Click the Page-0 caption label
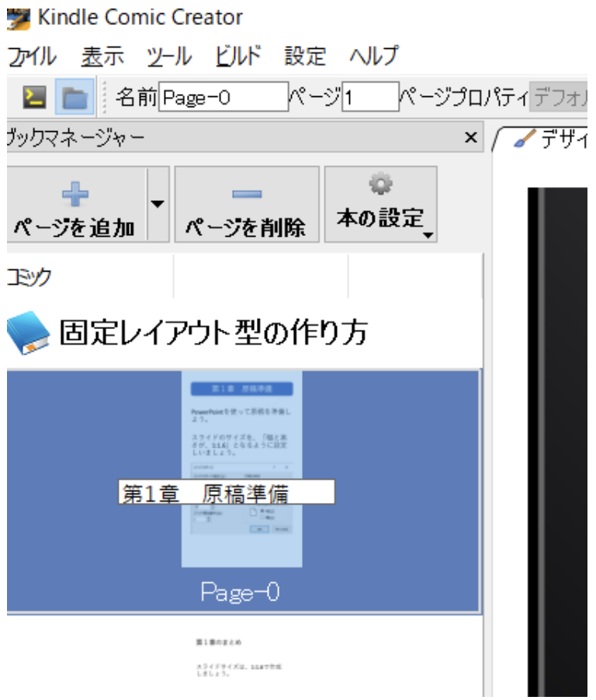The image size is (596, 700). [241, 592]
